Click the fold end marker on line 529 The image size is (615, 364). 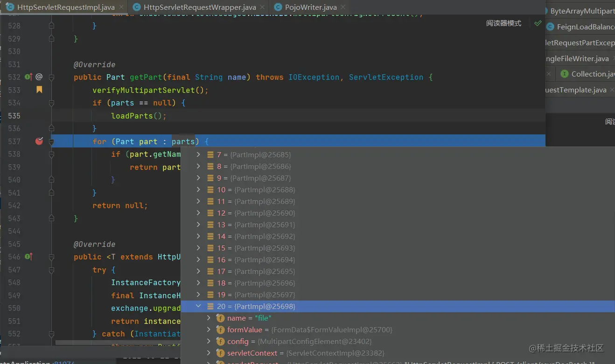[52, 39]
